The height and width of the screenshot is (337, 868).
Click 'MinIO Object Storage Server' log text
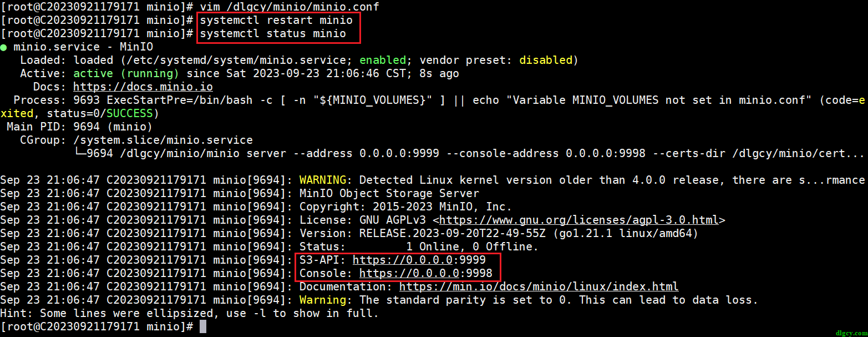point(389,193)
